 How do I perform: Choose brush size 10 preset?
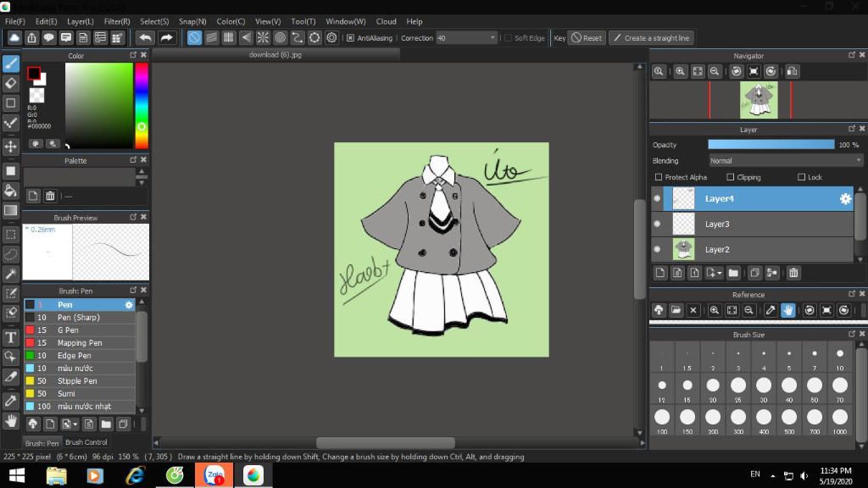(840, 358)
